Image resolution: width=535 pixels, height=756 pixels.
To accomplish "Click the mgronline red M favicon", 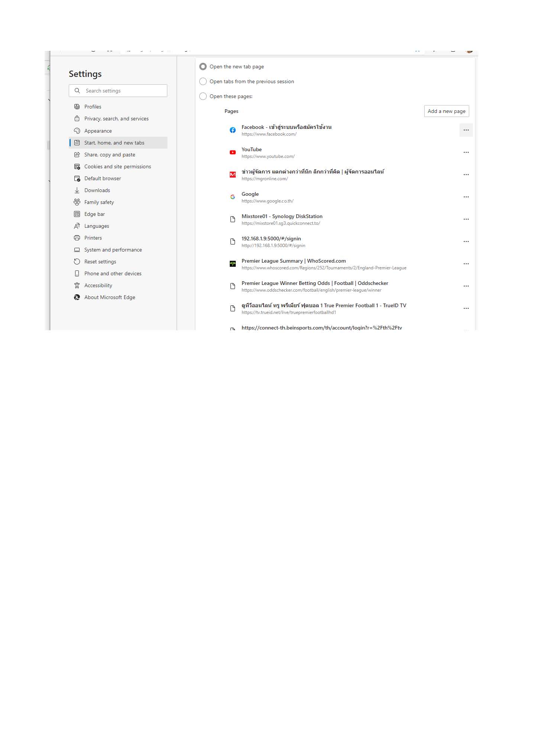I will [x=232, y=175].
